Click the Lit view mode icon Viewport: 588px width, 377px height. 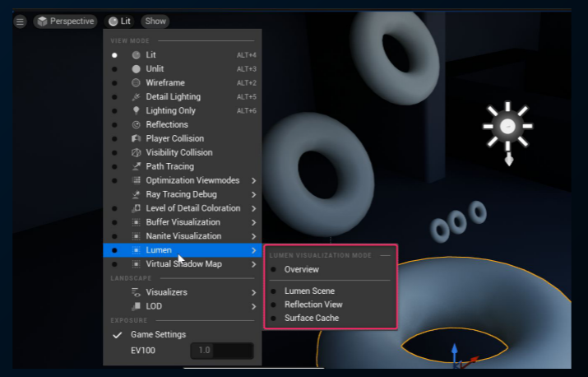point(137,55)
